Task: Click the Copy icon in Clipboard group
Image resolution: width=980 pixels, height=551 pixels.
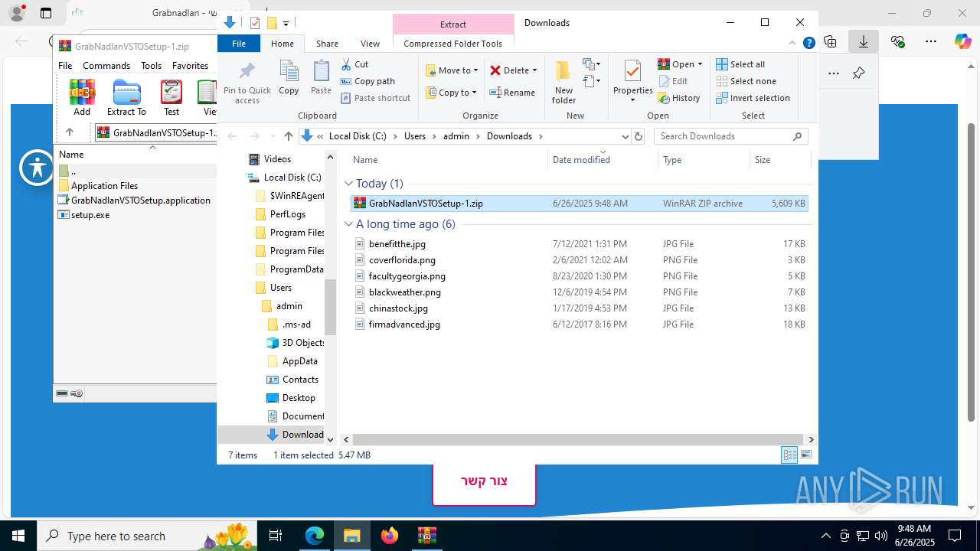Action: coord(289,78)
